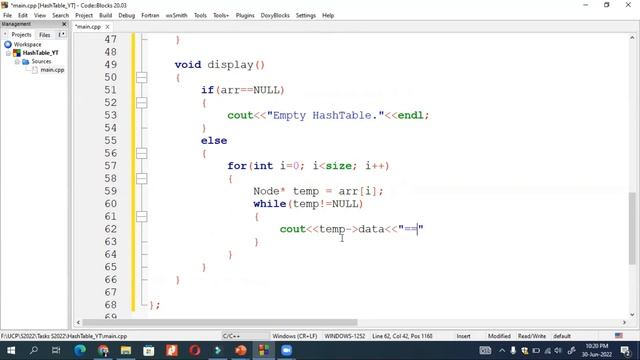Close the Management panel
The width and height of the screenshot is (640, 360).
pos(64,24)
